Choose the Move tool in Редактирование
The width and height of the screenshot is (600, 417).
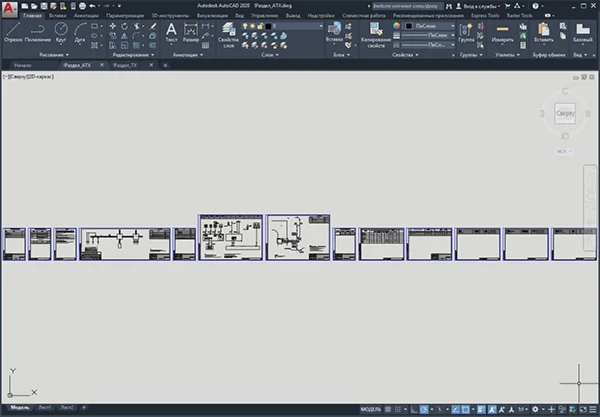[x=112, y=26]
